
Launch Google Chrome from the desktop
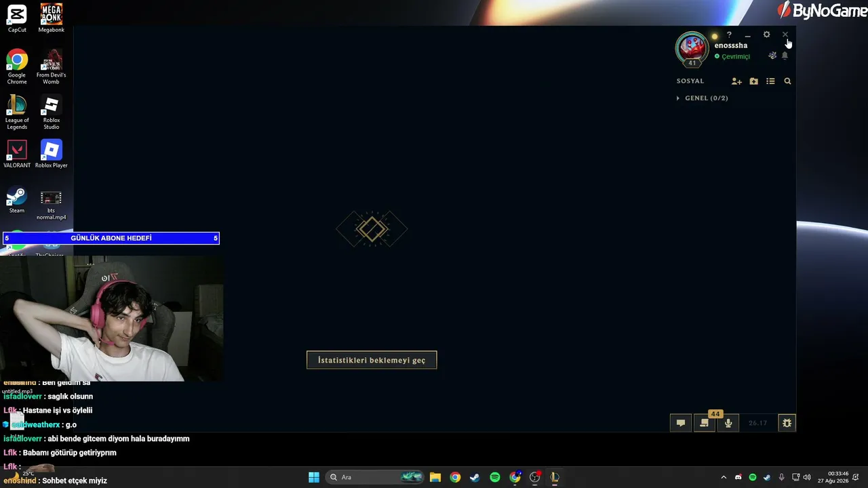(x=17, y=67)
